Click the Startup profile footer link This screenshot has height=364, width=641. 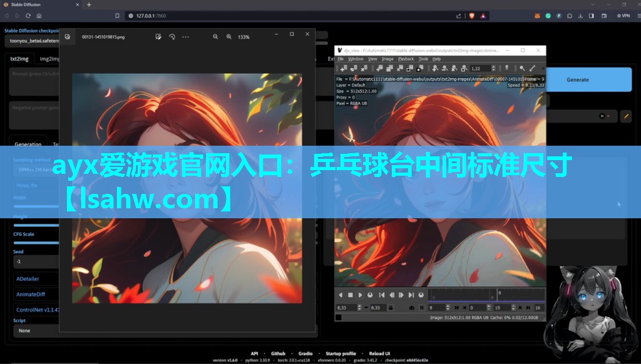pyautogui.click(x=341, y=353)
